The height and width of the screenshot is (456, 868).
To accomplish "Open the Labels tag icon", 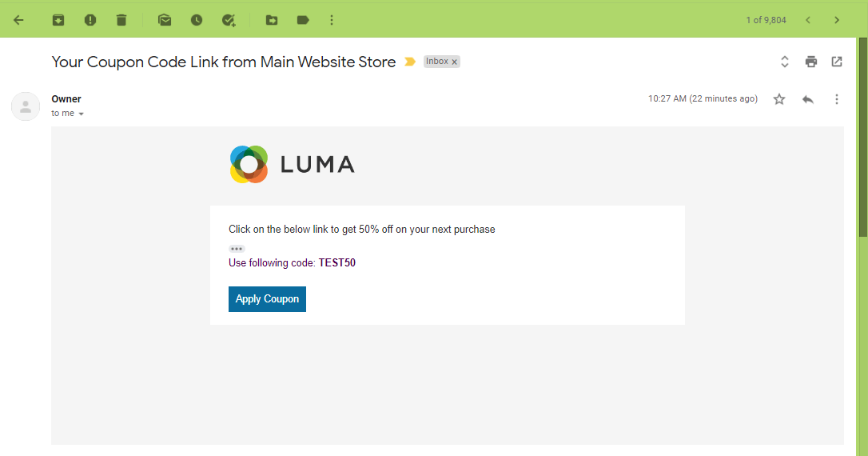I will pos(303,21).
